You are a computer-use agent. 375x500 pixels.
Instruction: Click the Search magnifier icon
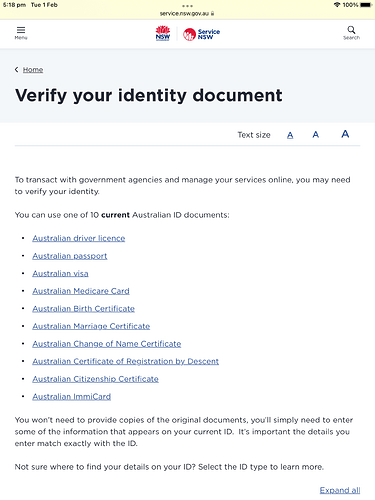point(351,33)
